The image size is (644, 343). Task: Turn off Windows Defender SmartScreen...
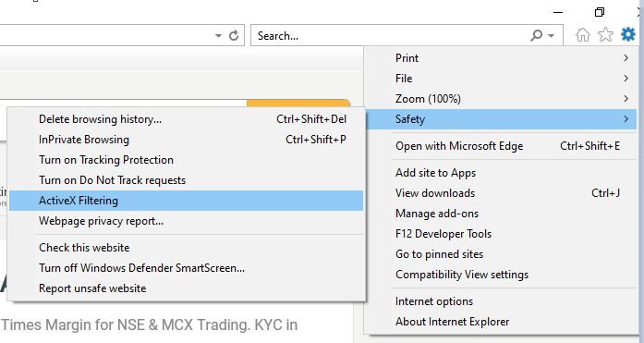coord(186,268)
